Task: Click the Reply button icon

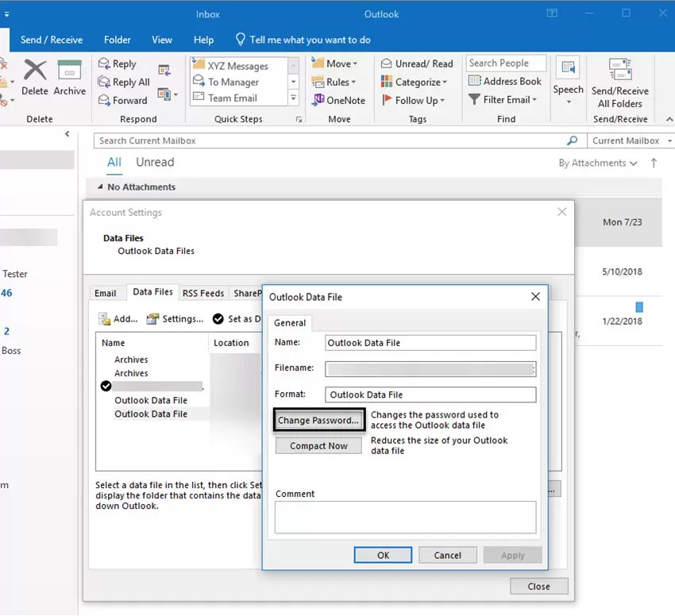Action: [x=104, y=64]
